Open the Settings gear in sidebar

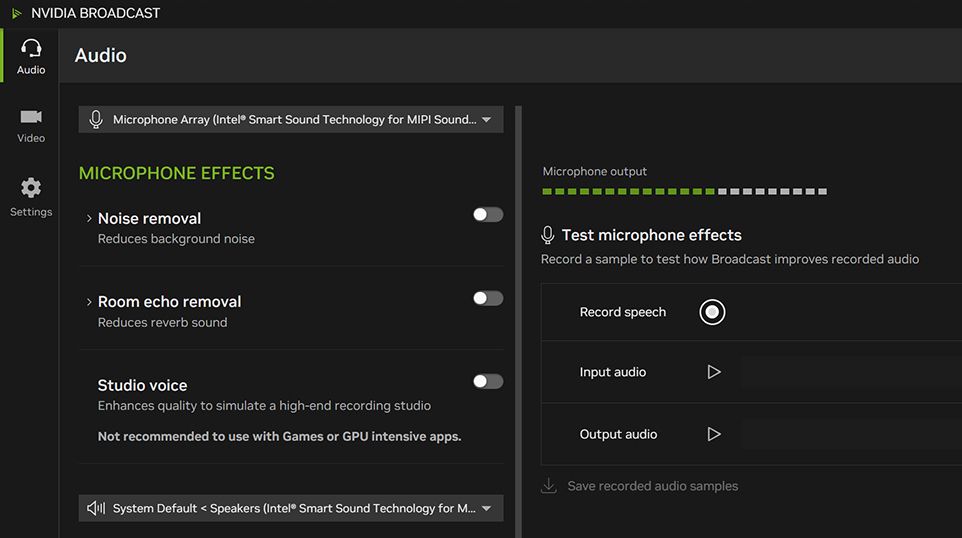point(31,198)
